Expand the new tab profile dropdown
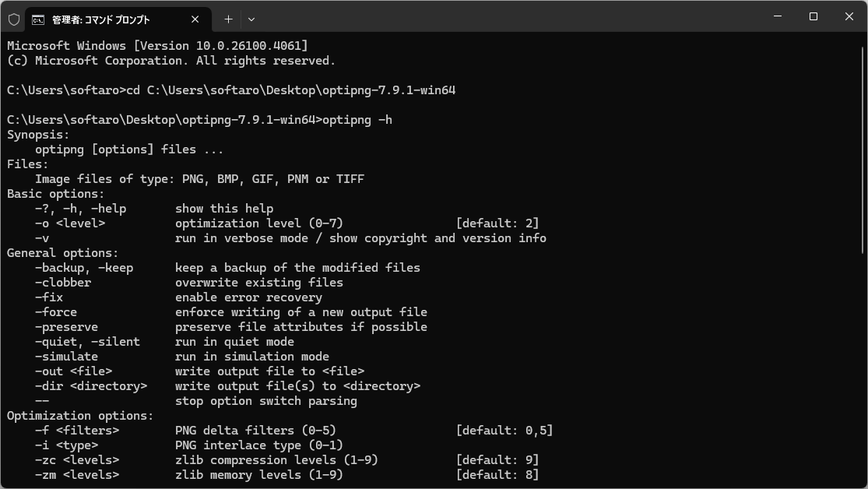This screenshot has height=489, width=868. (x=251, y=19)
